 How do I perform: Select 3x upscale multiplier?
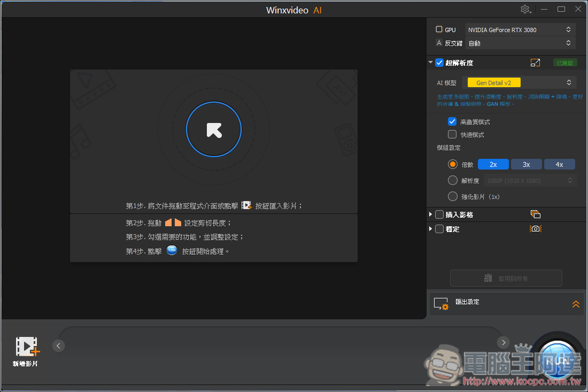pos(526,164)
